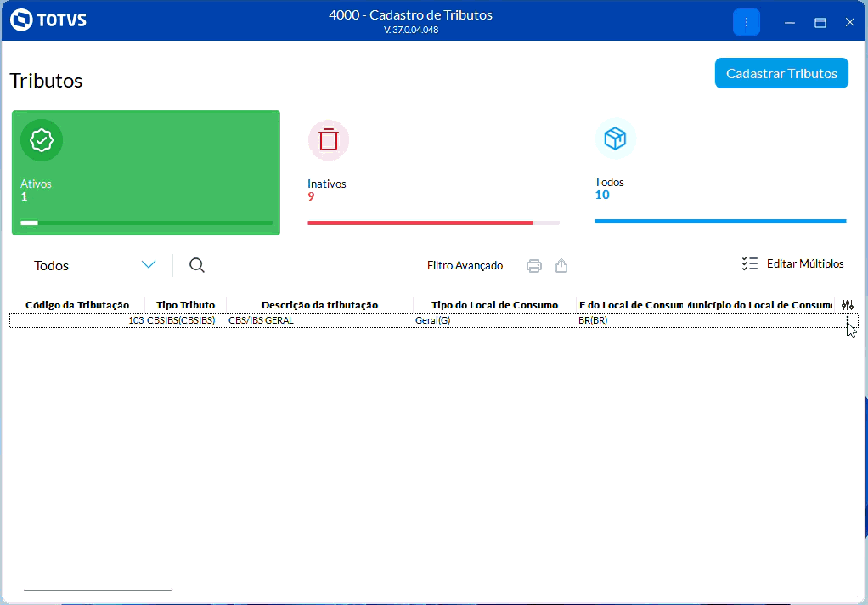868x605 pixels.
Task: Click the green checkmark badge Ativos icon
Action: pyautogui.click(x=42, y=140)
